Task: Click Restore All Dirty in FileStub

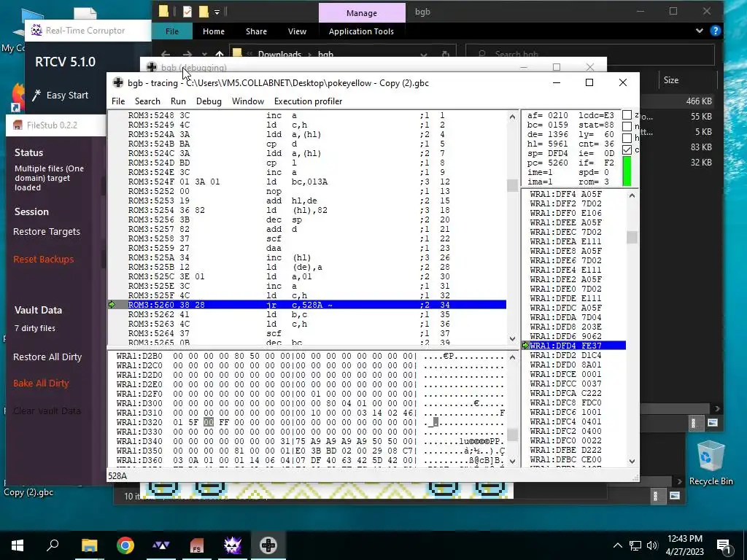Action: point(47,357)
